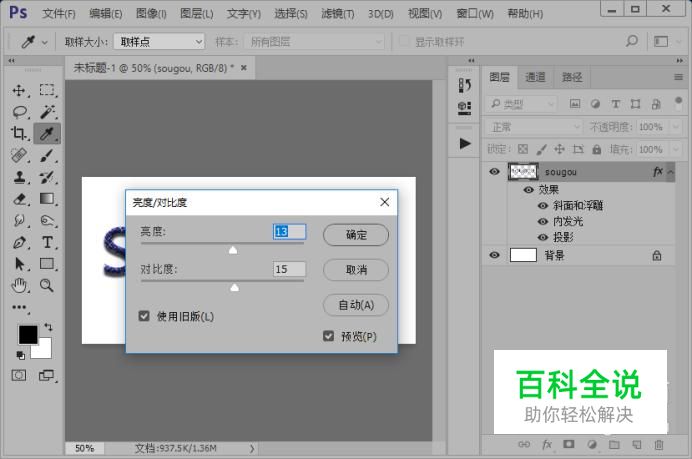Screen dimensions: 692x459
Task: Delete layer with trash icon
Action: (658, 444)
